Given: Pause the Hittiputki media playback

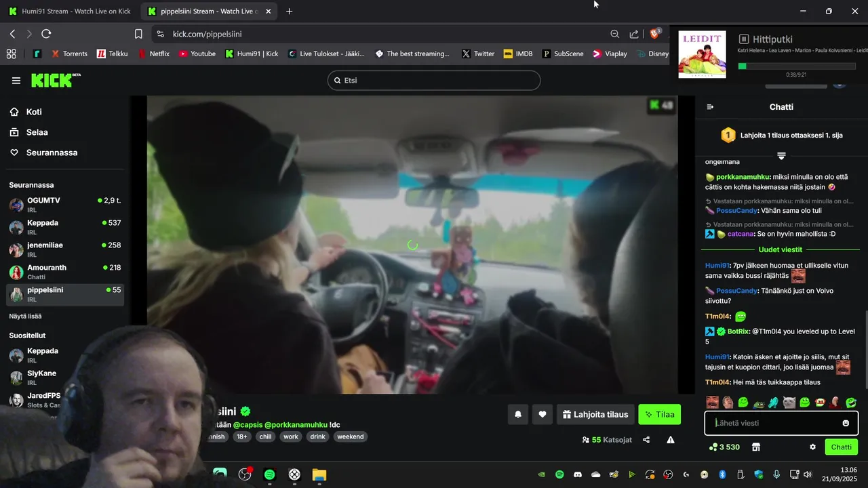Looking at the screenshot, I should point(744,39).
